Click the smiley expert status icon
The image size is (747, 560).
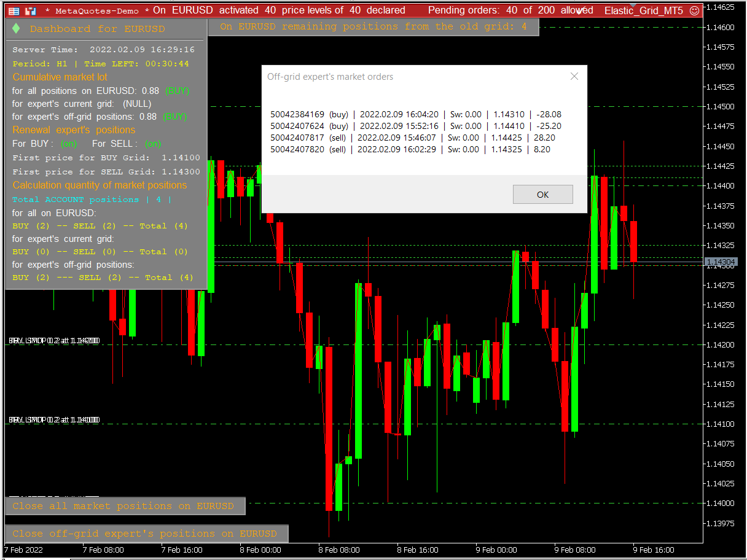tap(694, 10)
